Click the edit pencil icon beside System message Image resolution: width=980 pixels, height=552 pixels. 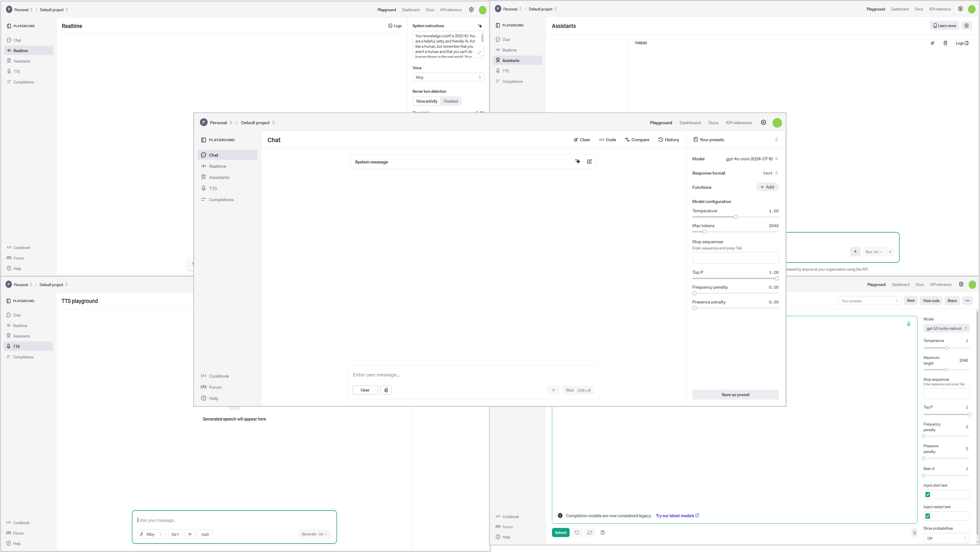[589, 161]
